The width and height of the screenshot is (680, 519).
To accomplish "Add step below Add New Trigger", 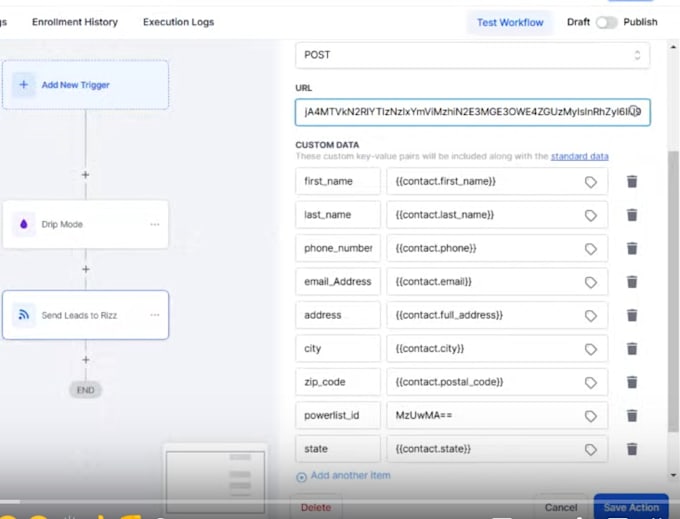I will [85, 175].
